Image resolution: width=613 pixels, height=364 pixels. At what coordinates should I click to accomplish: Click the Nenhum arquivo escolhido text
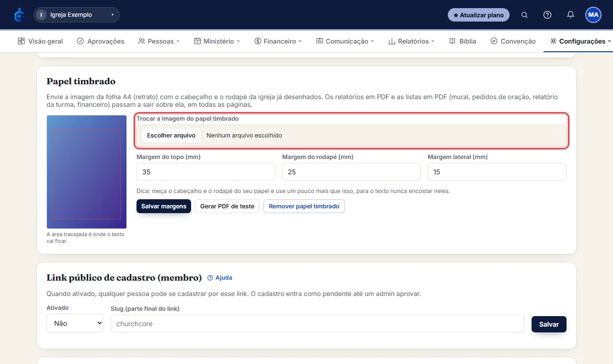click(244, 136)
